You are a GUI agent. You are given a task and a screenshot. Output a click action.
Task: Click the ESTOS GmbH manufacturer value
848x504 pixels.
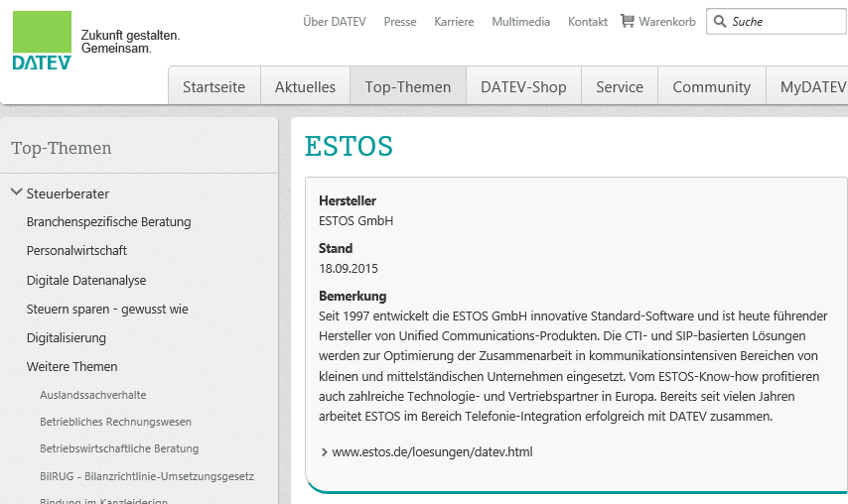coord(355,221)
